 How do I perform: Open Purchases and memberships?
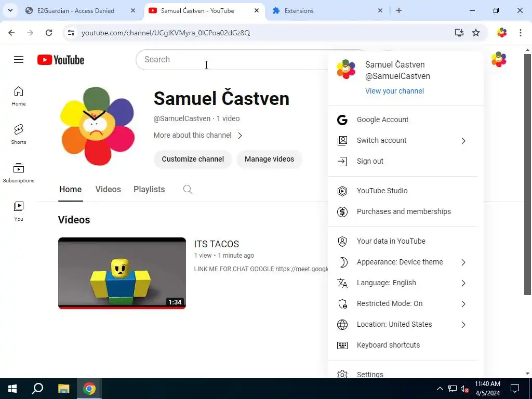(403, 211)
